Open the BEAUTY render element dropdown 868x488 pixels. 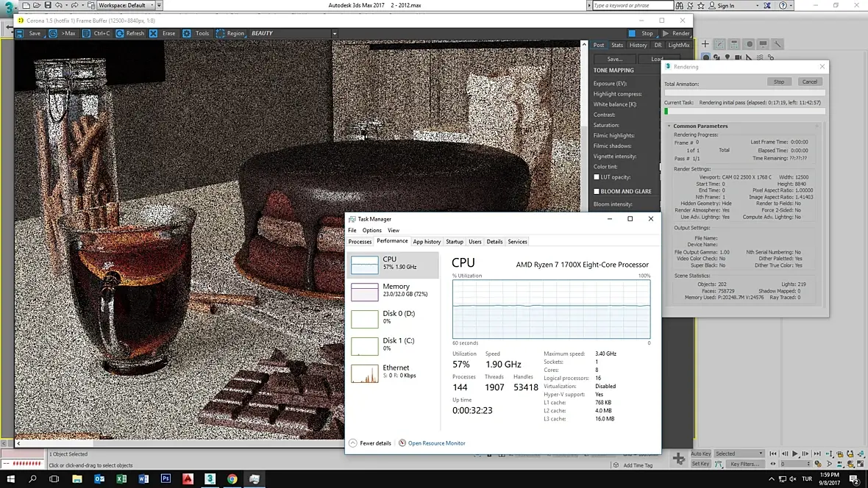pos(334,33)
